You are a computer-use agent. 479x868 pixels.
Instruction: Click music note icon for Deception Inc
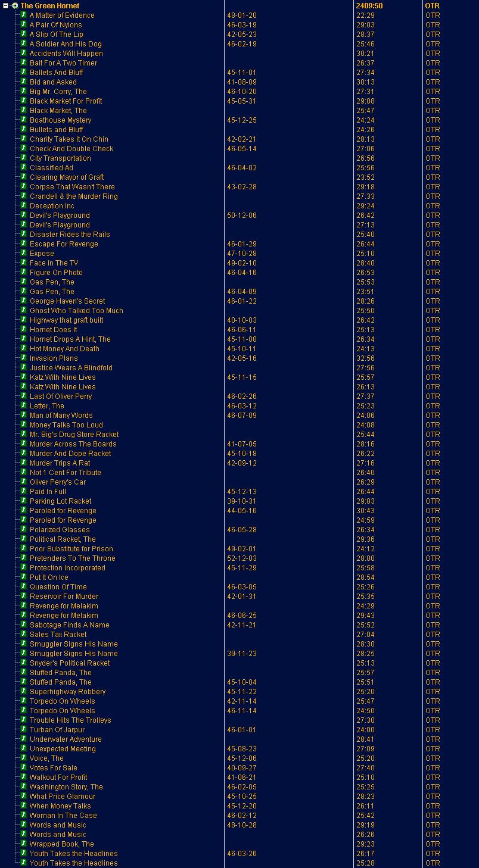coord(24,205)
